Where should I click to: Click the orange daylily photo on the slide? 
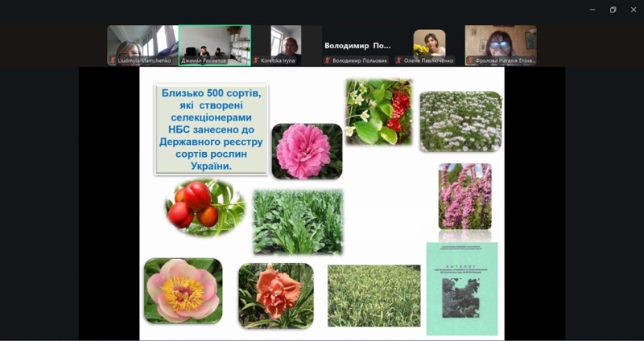276,296
